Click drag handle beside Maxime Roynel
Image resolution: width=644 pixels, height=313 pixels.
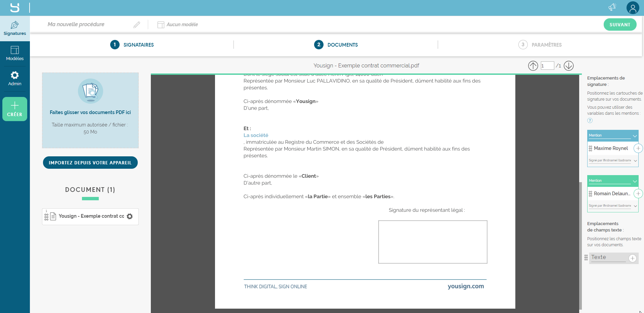tap(590, 148)
